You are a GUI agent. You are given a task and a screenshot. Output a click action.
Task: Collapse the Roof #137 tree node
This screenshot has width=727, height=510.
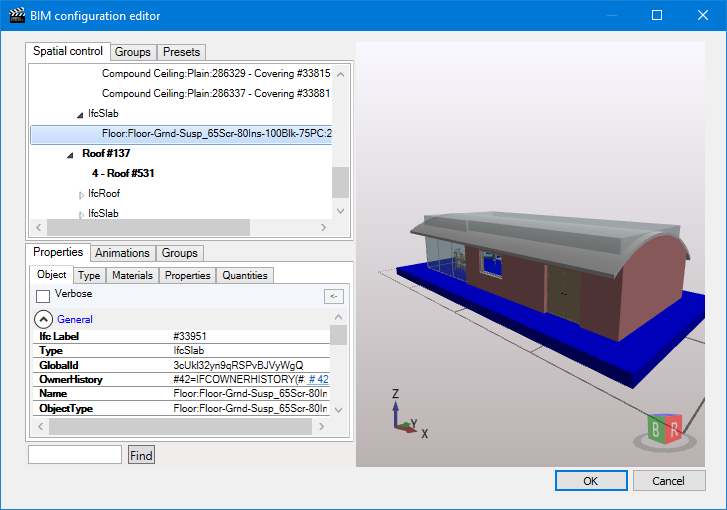click(70, 154)
